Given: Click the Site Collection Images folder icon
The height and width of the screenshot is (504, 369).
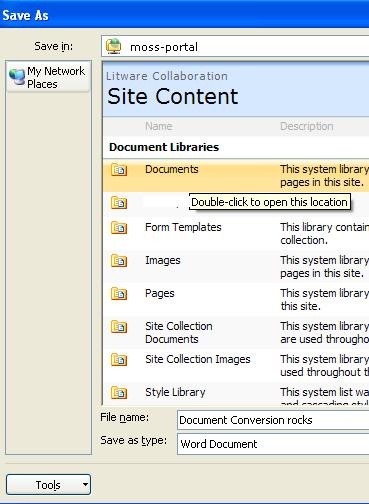Looking at the screenshot, I should pyautogui.click(x=119, y=359).
